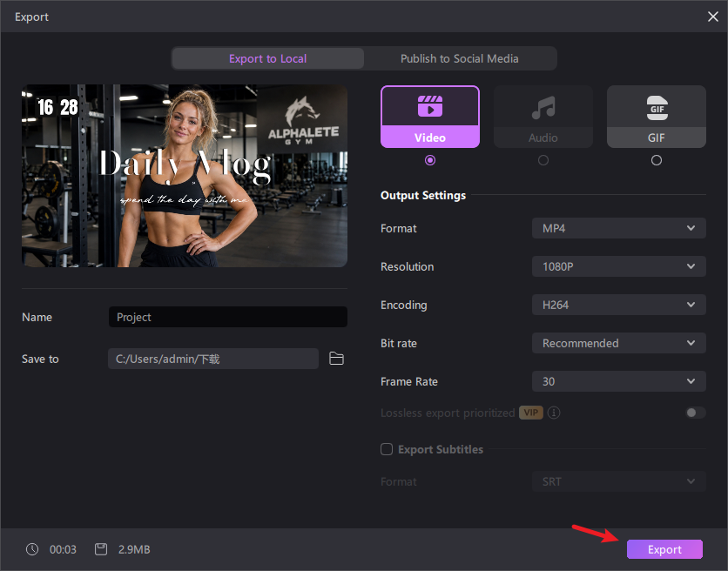Click the Save to label
The height and width of the screenshot is (571, 728).
point(40,359)
